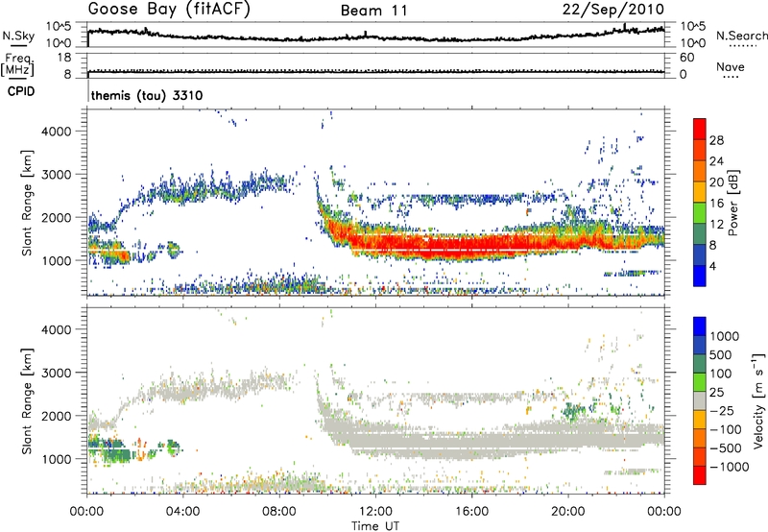
Task: Click the gray velocity segment between 25 and -25
Action: (700, 401)
